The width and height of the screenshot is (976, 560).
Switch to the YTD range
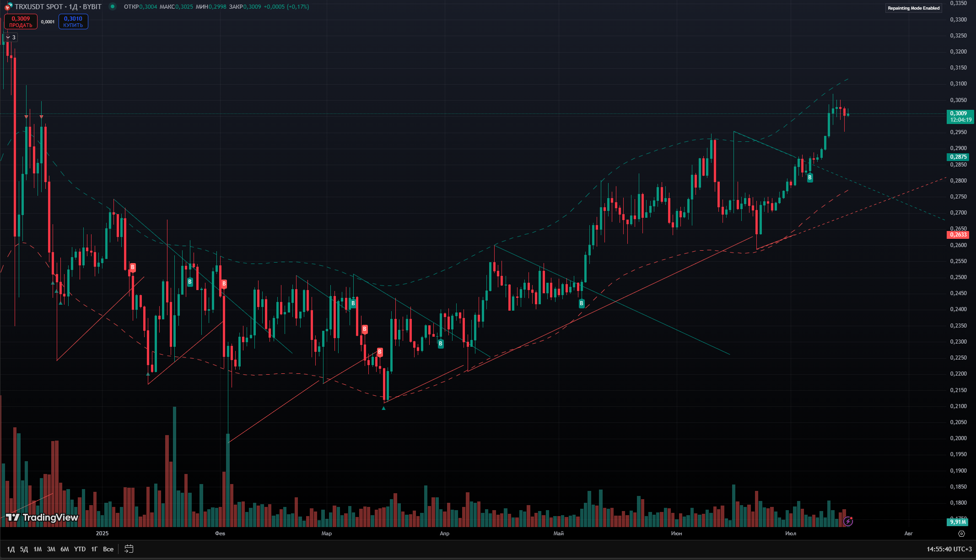[x=80, y=549]
